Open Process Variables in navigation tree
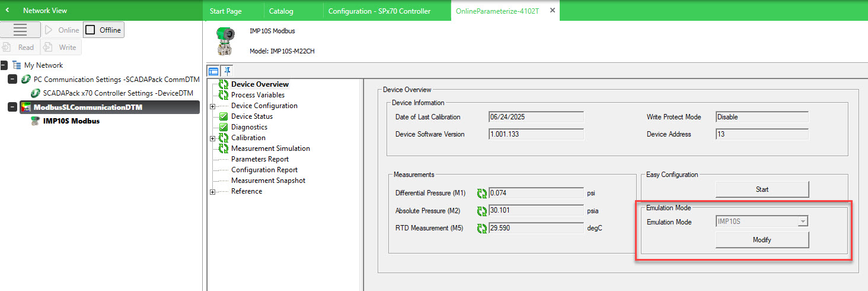Image resolution: width=868 pixels, height=291 pixels. pos(258,95)
